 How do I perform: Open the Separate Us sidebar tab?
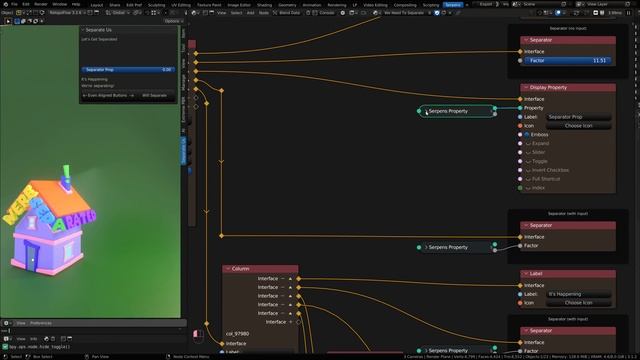184,150
